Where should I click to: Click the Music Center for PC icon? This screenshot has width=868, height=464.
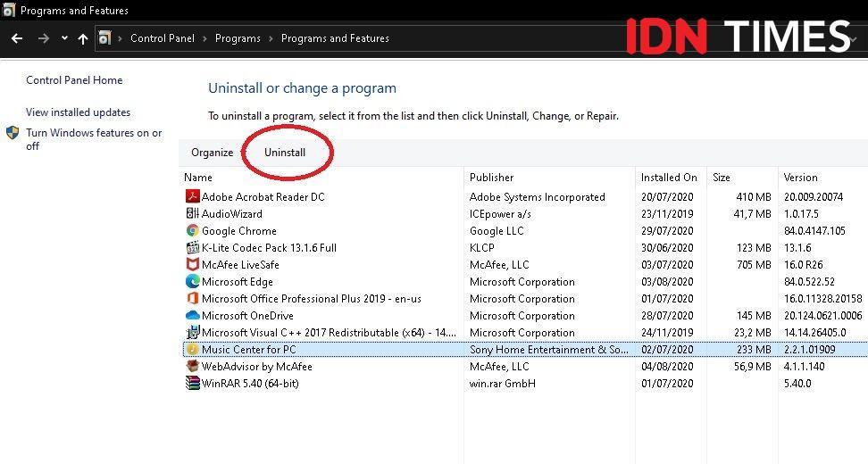192,350
